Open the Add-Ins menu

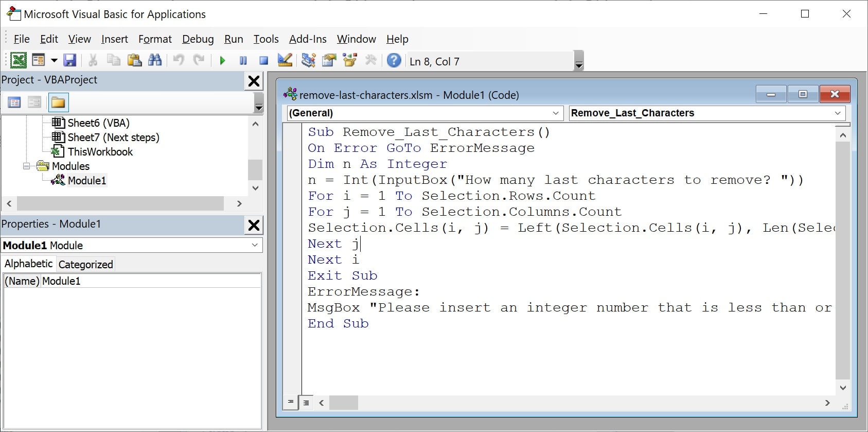[308, 39]
